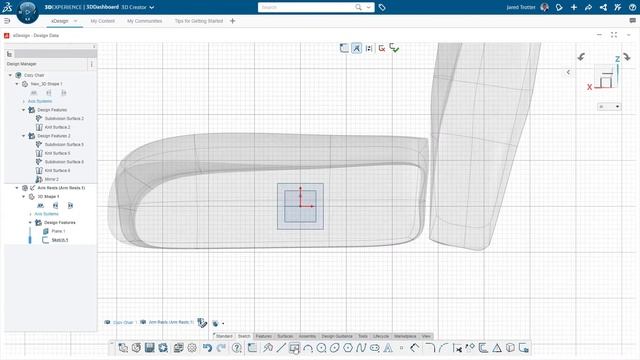This screenshot has height=360, width=640.
Task: Toggle the highlighted normal-to view button
Action: [x=356, y=48]
